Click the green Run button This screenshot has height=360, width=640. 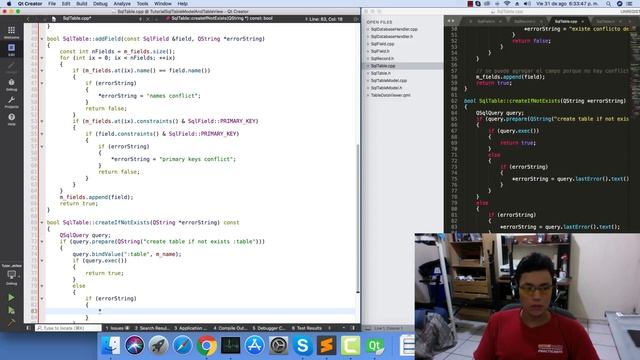pyautogui.click(x=11, y=298)
